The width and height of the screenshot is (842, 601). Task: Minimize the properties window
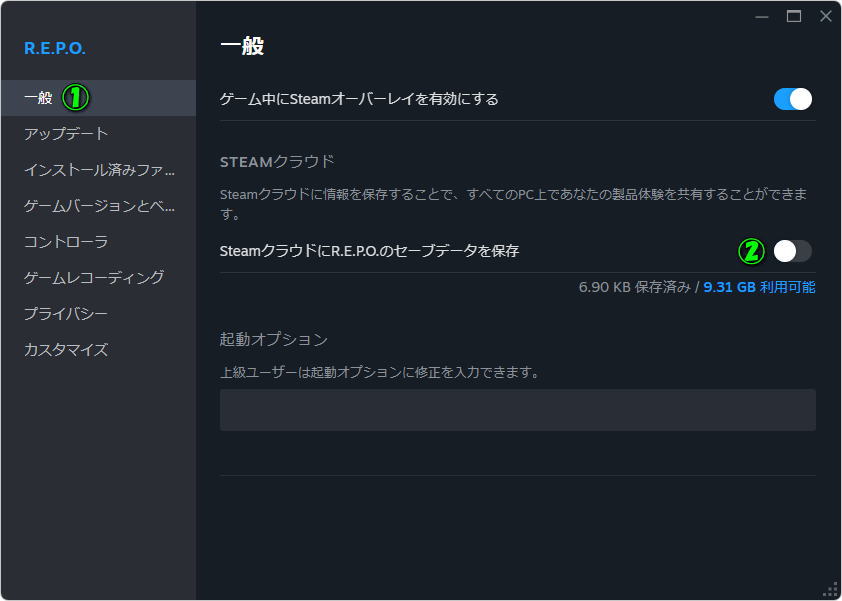click(761, 17)
